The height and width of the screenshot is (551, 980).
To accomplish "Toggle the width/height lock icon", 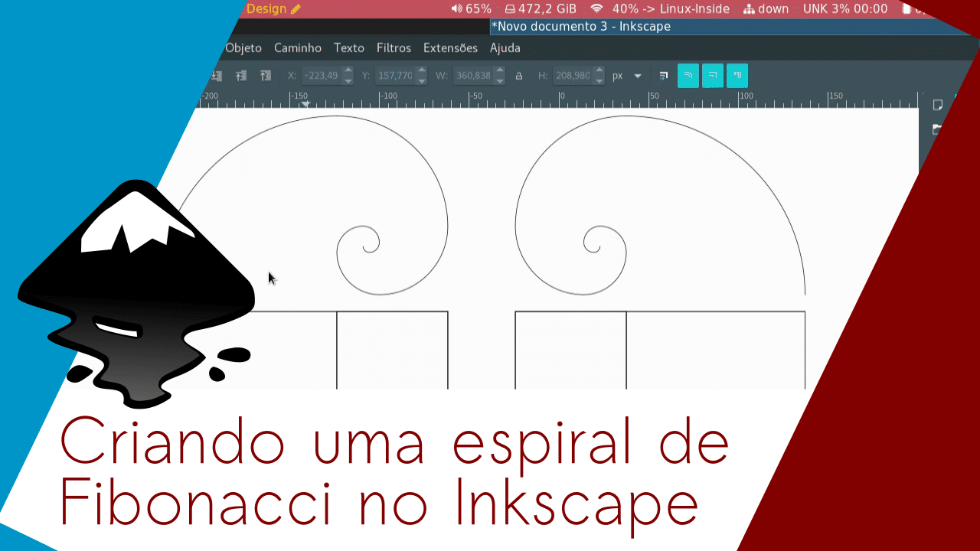I will [519, 76].
